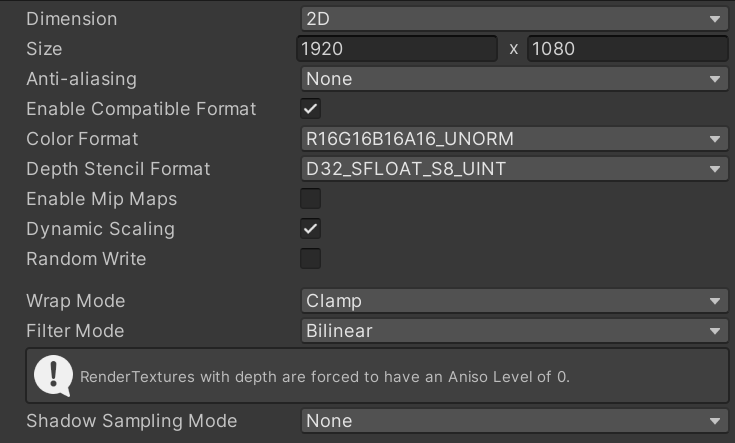
Task: Open the Dimension dropdown
Action: point(513,18)
